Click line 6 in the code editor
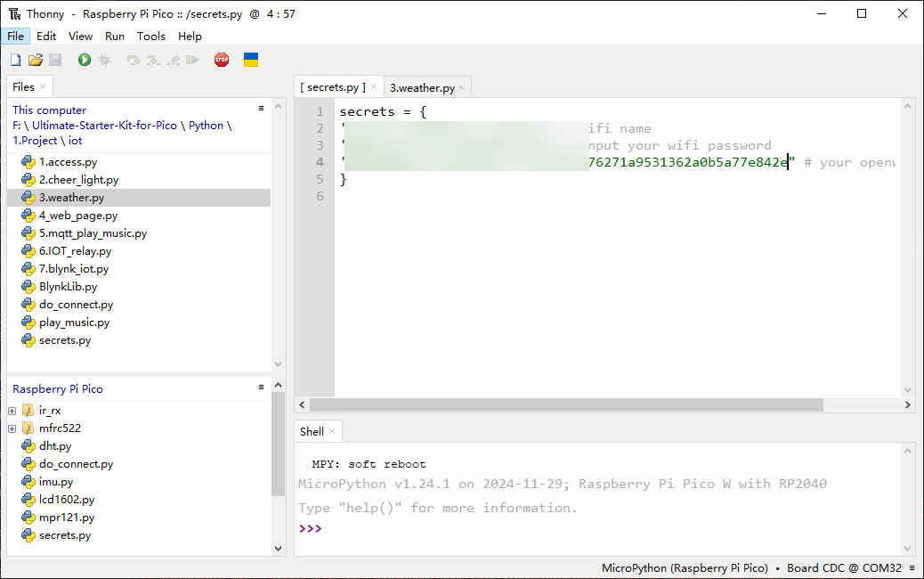Screen dimensions: 924x579 (617, 196)
